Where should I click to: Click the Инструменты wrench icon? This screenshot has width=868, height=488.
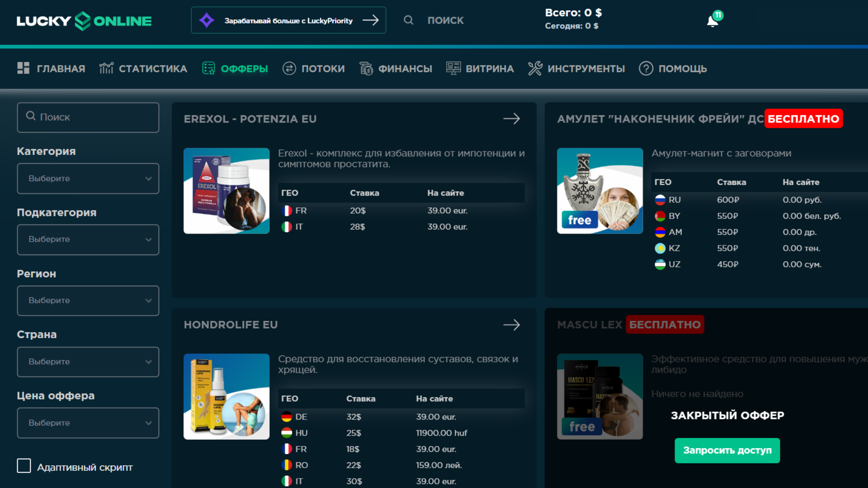click(x=535, y=68)
